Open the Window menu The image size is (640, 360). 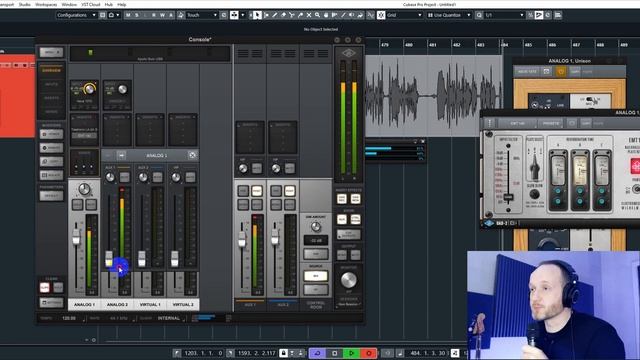coord(69,4)
